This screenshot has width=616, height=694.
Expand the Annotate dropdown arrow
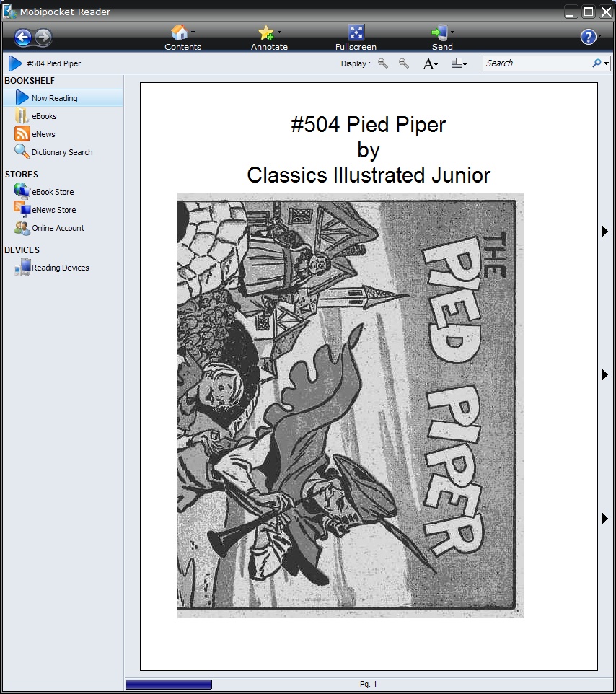pos(279,32)
